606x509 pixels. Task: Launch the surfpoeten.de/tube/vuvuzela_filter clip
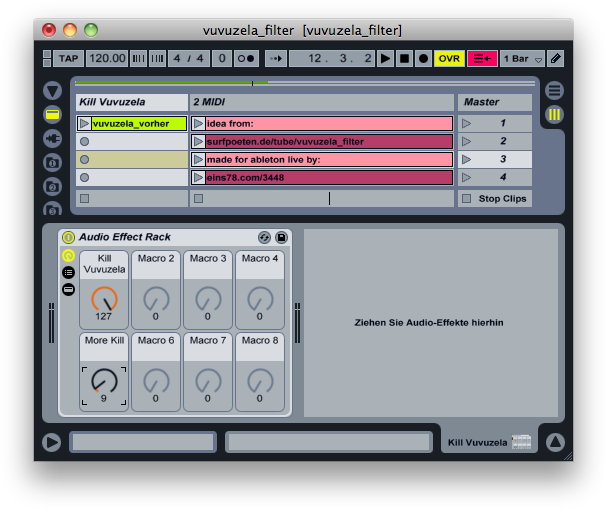[198, 142]
